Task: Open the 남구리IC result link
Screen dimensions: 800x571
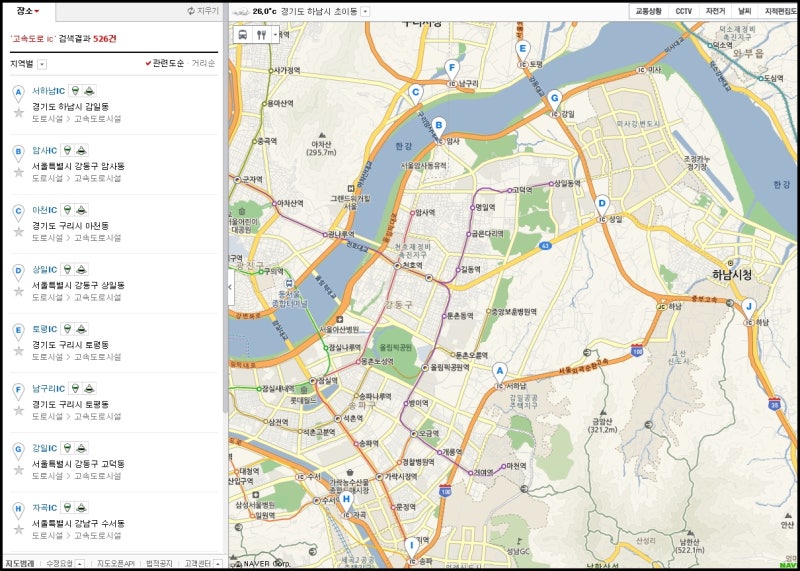Action: coord(47,388)
